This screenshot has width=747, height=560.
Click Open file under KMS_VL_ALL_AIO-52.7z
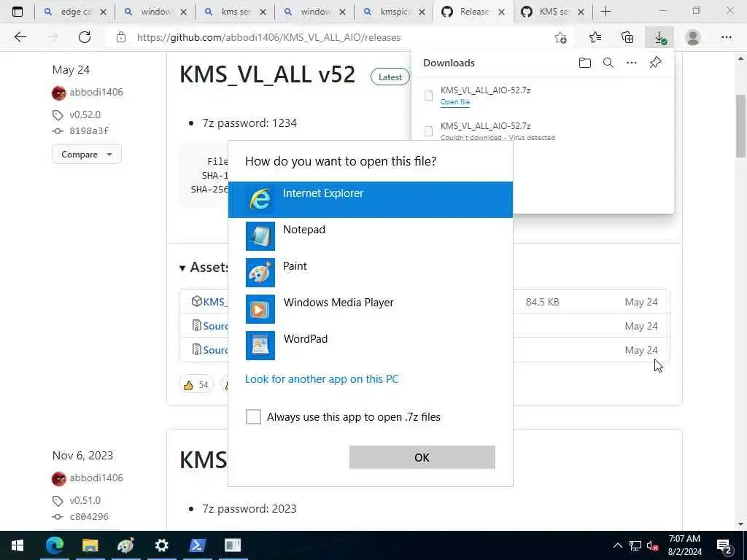click(x=455, y=102)
